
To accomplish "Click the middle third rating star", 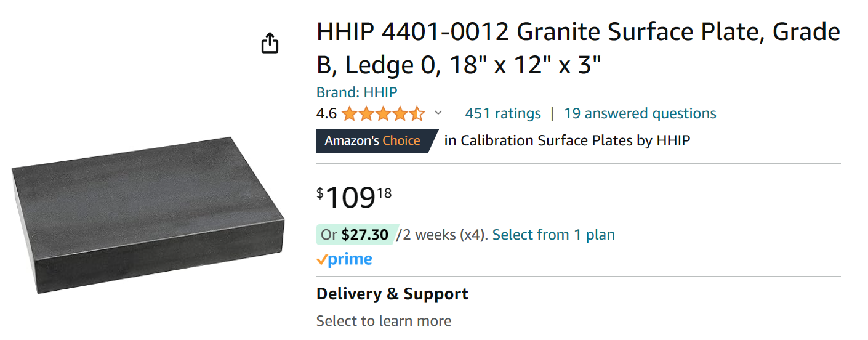I will [x=383, y=114].
